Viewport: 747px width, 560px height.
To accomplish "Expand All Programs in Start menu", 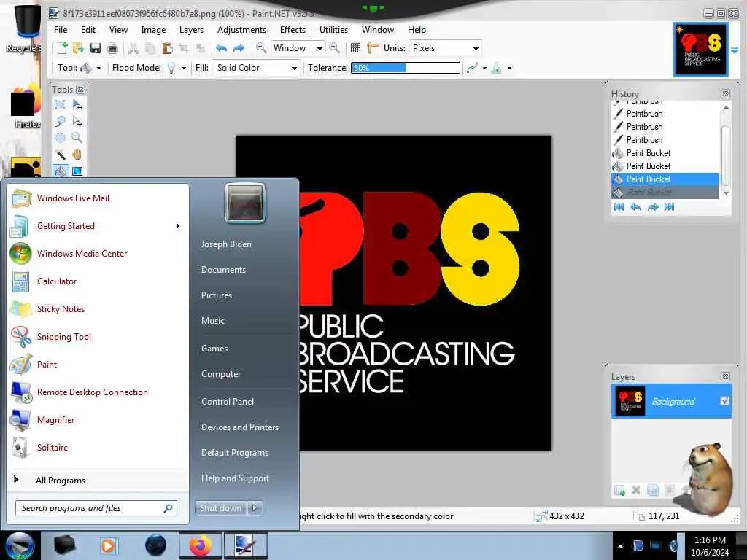I will [x=61, y=481].
